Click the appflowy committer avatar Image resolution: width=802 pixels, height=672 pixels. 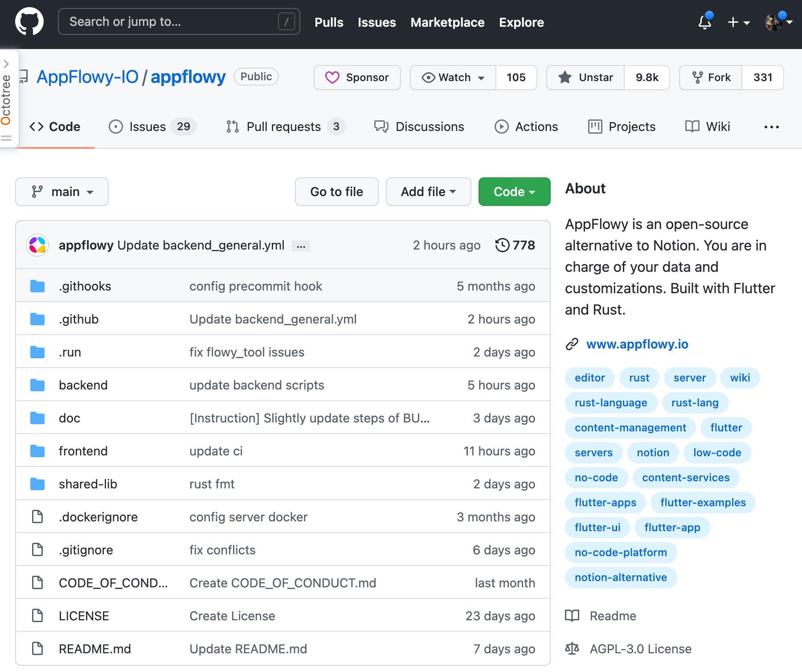[37, 245]
